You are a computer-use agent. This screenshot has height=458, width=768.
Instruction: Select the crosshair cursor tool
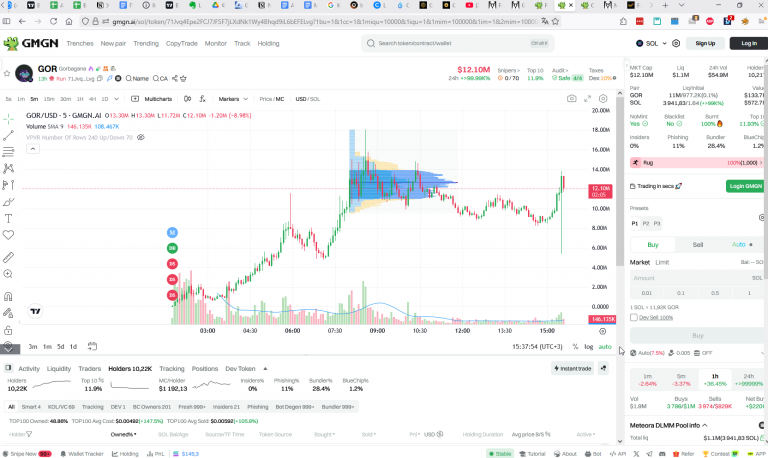[x=8, y=119]
